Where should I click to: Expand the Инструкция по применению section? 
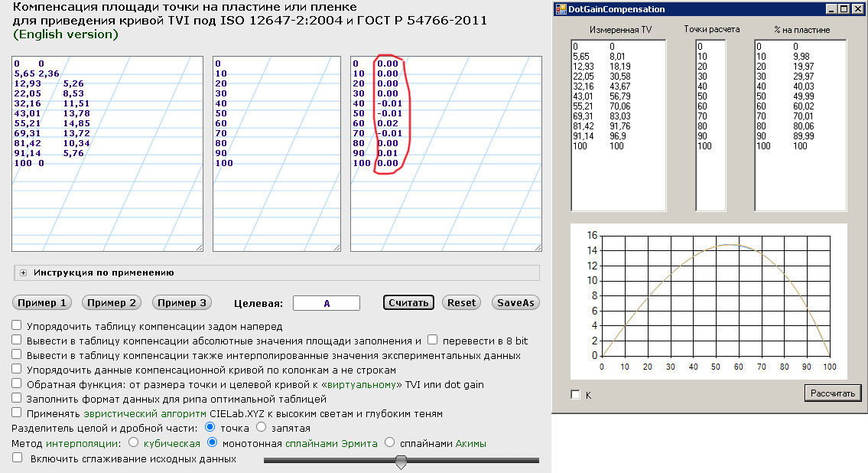23,272
